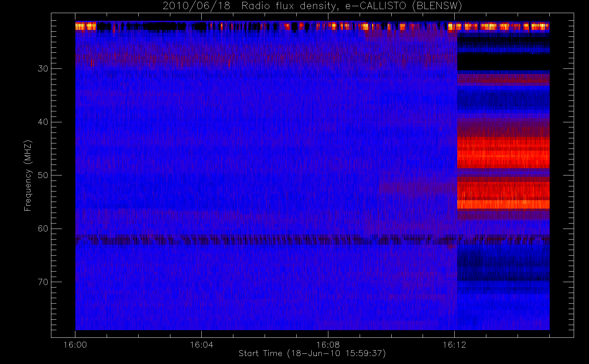This screenshot has height=364, width=589.
Task: Click the 'Frequency (MHz)' axis label
Action: pyautogui.click(x=28, y=175)
